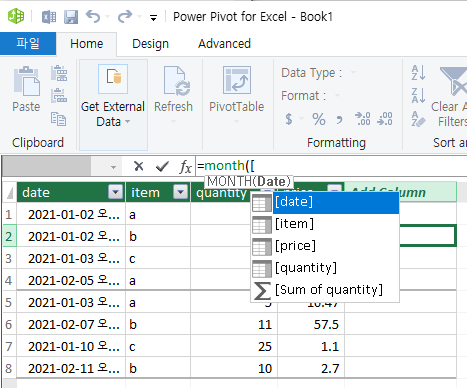Image resolution: width=467 pixels, height=388 pixels.
Task: Open the Format dropdown
Action: click(x=337, y=96)
